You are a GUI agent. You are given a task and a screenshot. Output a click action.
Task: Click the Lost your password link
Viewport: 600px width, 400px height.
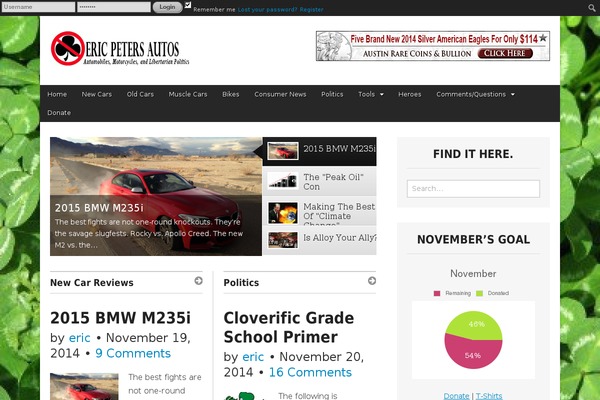pyautogui.click(x=267, y=10)
